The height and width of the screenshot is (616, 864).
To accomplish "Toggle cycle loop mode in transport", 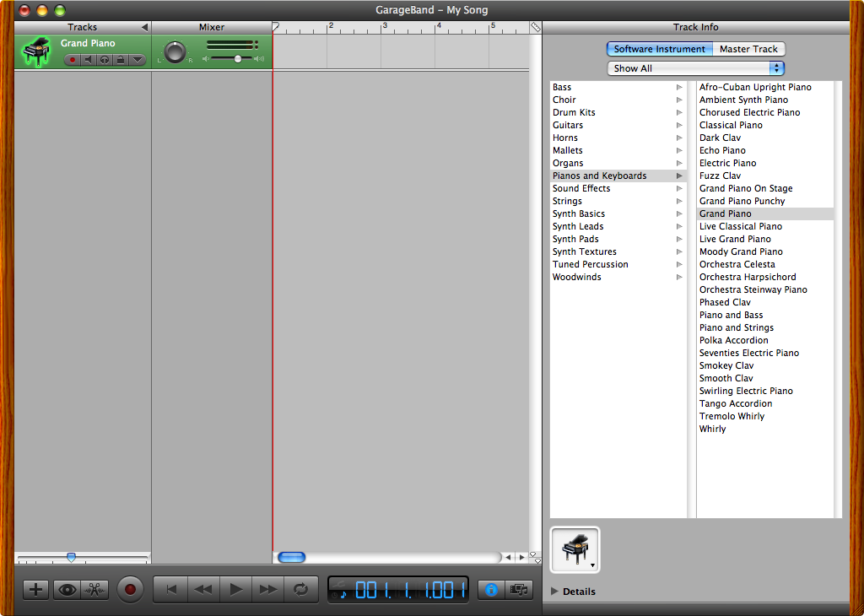I will [301, 590].
